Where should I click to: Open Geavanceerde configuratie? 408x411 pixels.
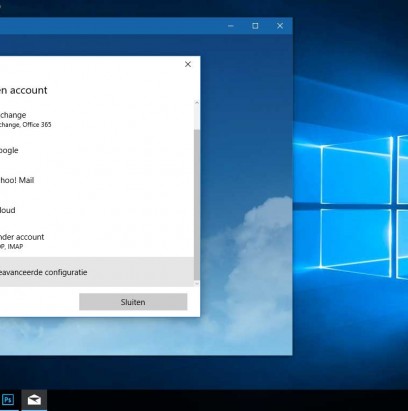tap(97, 272)
